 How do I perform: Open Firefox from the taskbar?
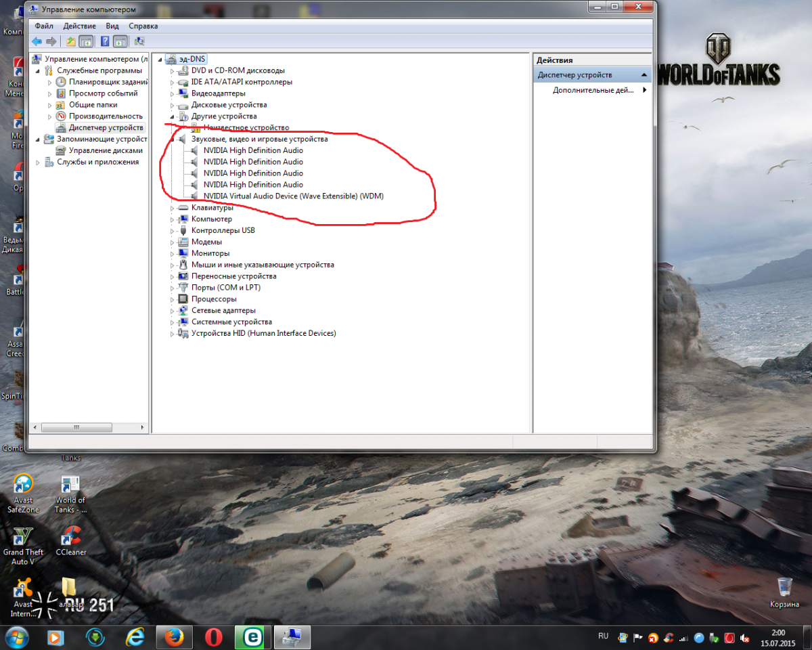pyautogui.click(x=175, y=637)
